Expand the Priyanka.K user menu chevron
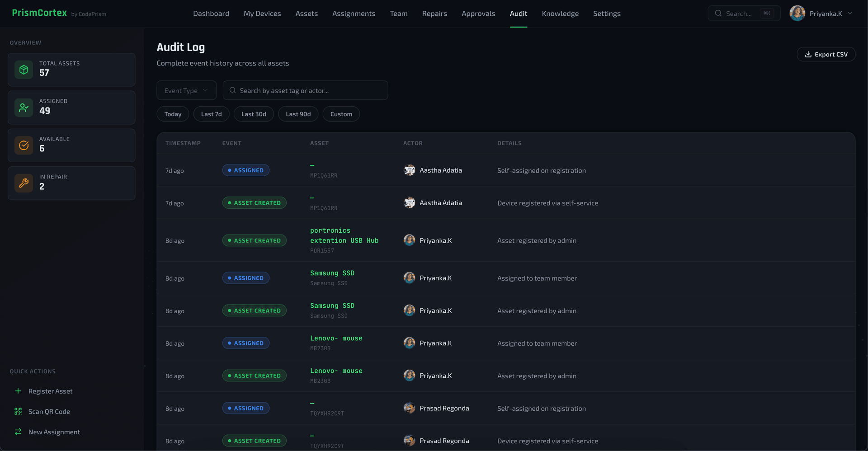868x451 pixels. pos(850,14)
